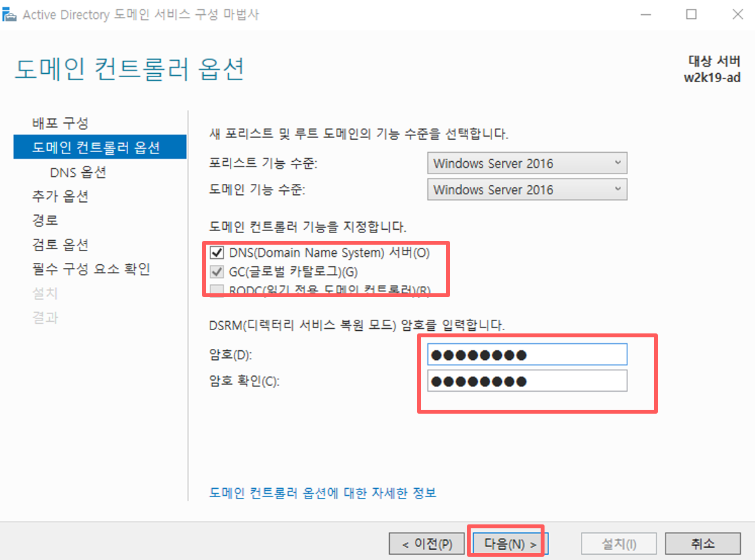The height and width of the screenshot is (560, 755).
Task: Click the 결과 step in navigation
Action: pyautogui.click(x=45, y=317)
